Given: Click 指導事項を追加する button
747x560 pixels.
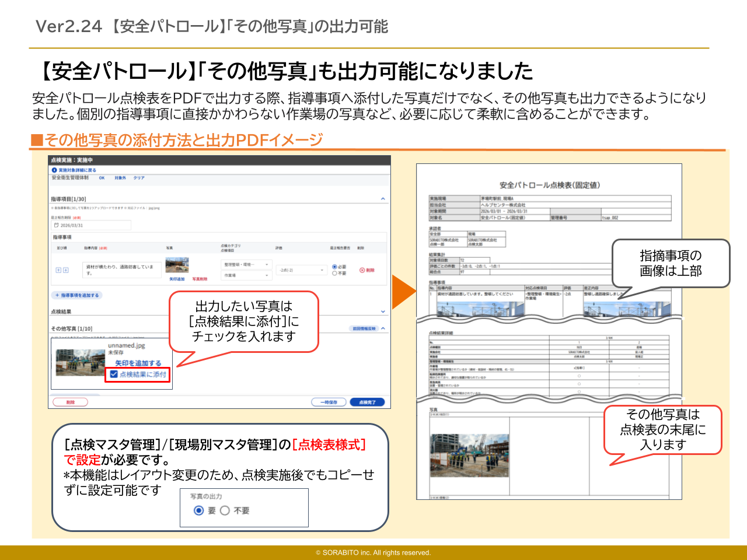Looking at the screenshot, I should click(x=77, y=295).
